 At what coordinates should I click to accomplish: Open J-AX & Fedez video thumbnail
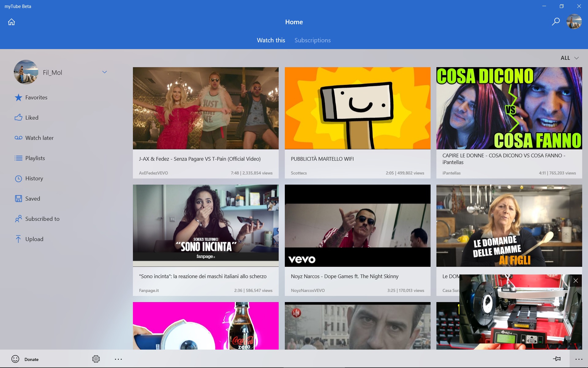206,108
